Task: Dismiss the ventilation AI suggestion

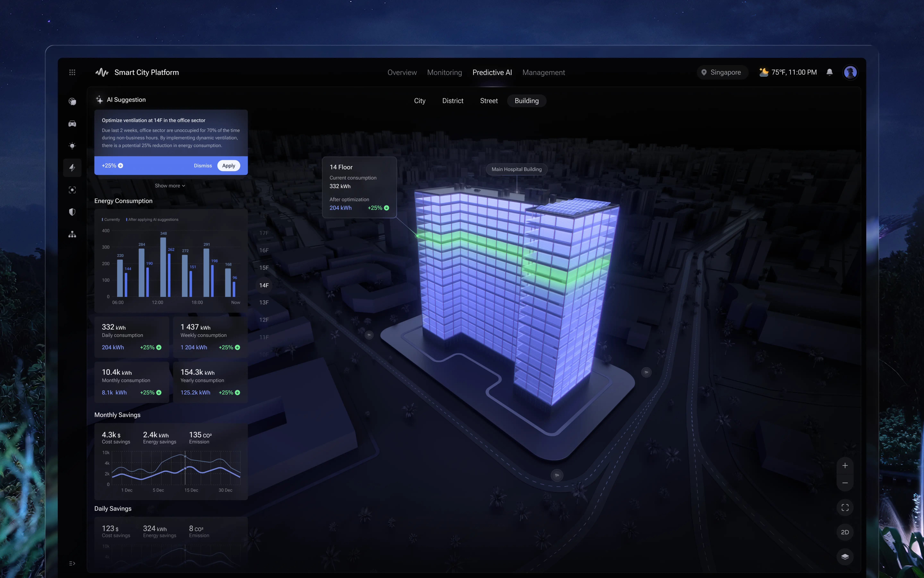Action: pyautogui.click(x=203, y=166)
